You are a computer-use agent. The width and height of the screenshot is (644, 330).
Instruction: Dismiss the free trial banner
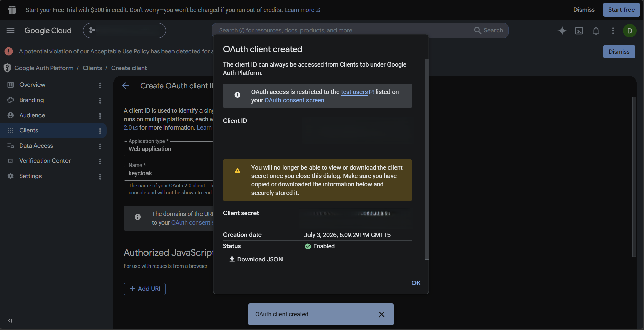(x=584, y=10)
